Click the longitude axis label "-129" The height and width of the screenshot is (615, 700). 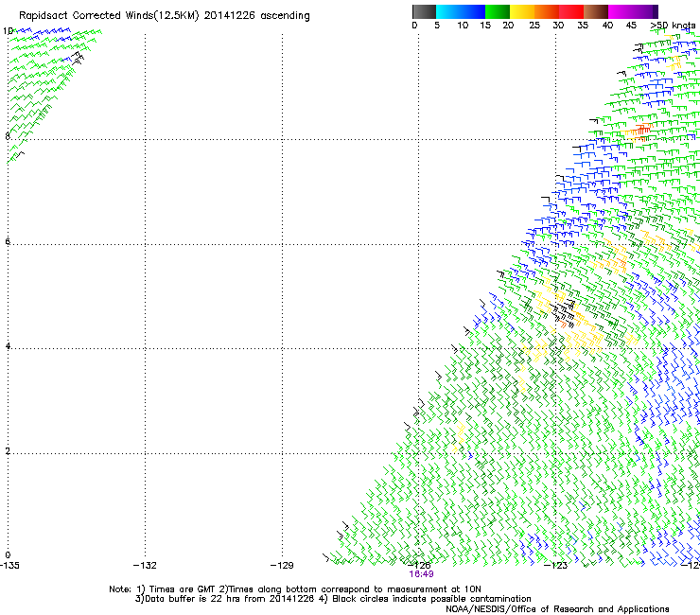click(x=282, y=566)
